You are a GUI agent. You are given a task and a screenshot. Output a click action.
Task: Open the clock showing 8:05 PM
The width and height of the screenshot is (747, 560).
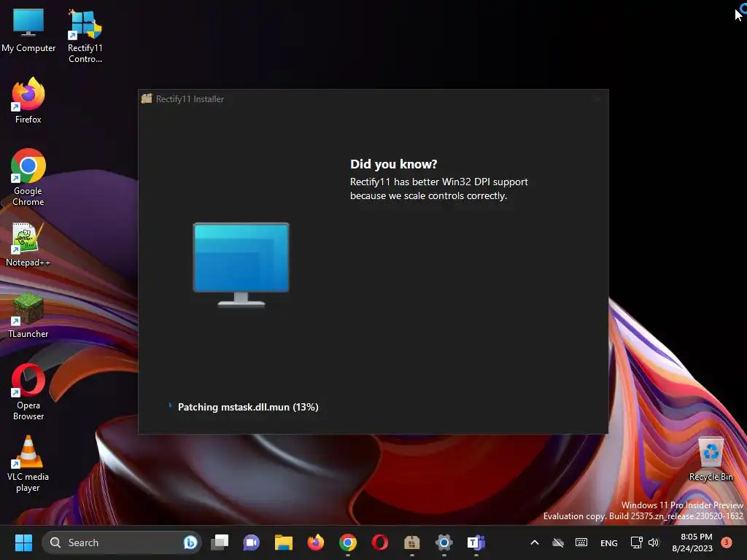click(692, 542)
